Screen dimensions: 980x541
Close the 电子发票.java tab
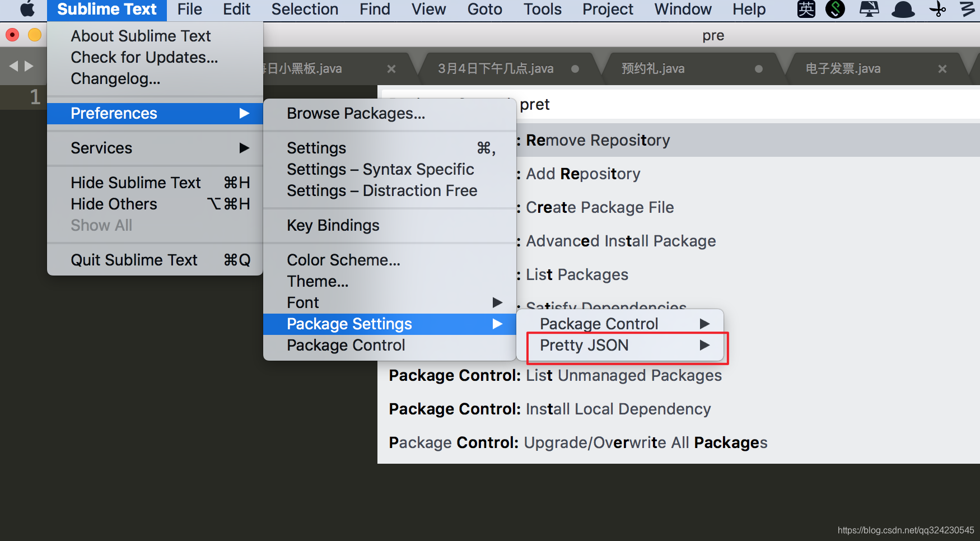[x=942, y=68]
